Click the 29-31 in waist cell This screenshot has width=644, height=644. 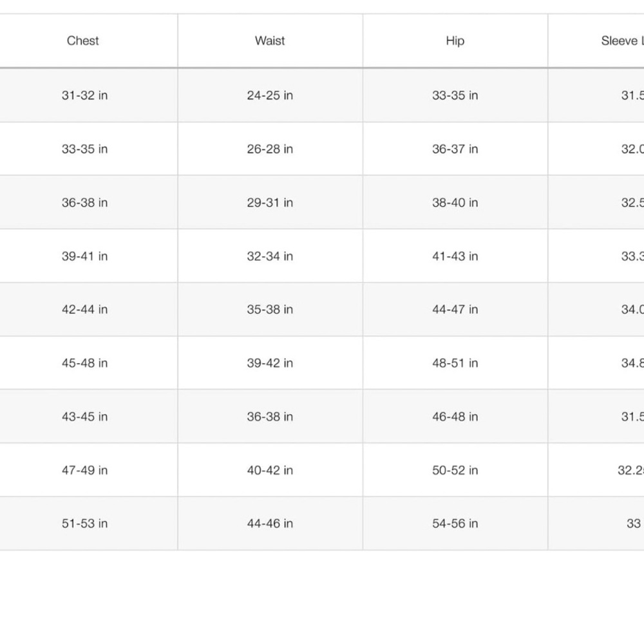270,202
